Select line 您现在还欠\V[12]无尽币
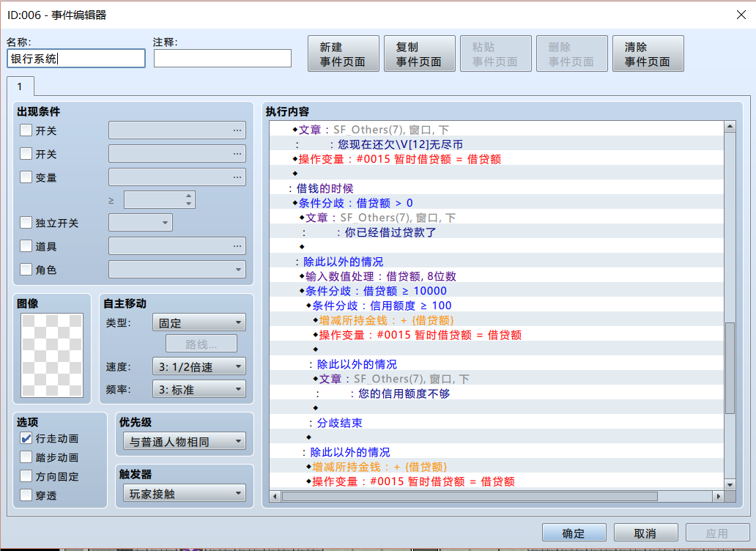This screenshot has height=551, width=756. pos(497,144)
